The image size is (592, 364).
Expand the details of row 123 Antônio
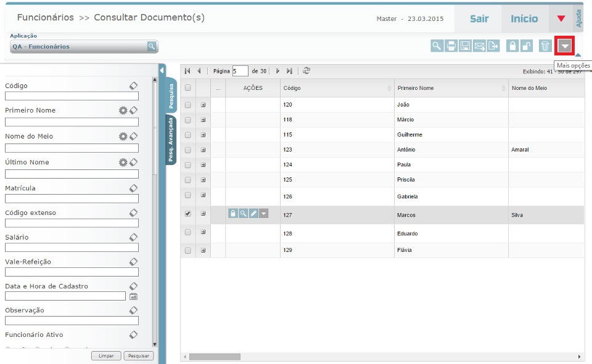pos(203,150)
